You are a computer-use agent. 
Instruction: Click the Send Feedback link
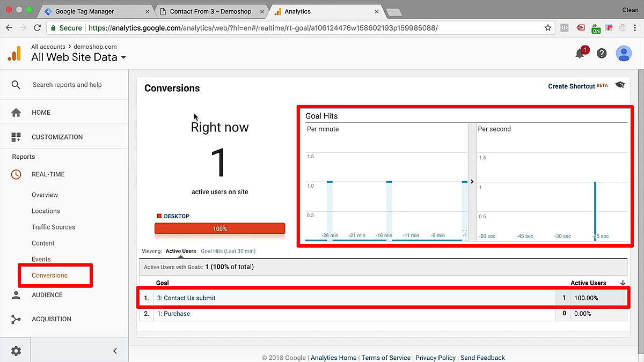pyautogui.click(x=482, y=358)
